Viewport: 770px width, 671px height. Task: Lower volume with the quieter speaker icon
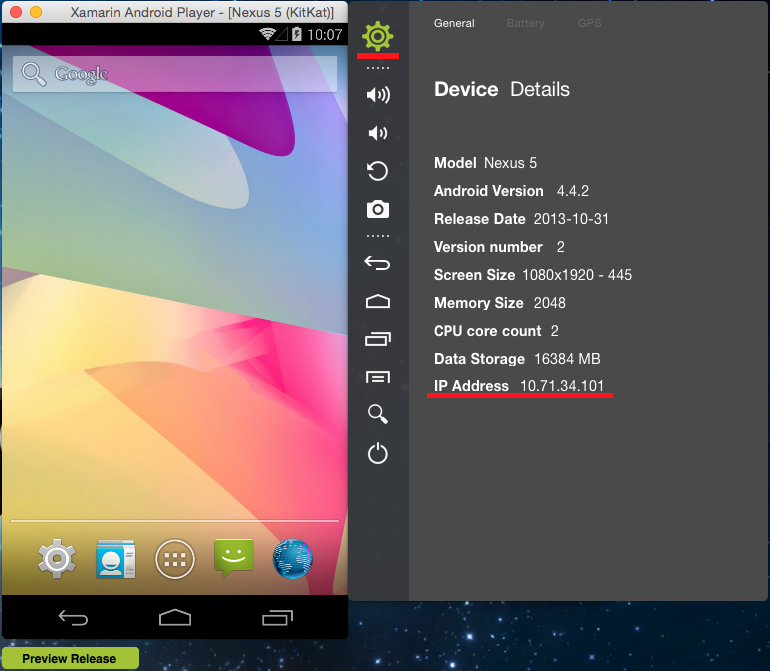pos(378,133)
